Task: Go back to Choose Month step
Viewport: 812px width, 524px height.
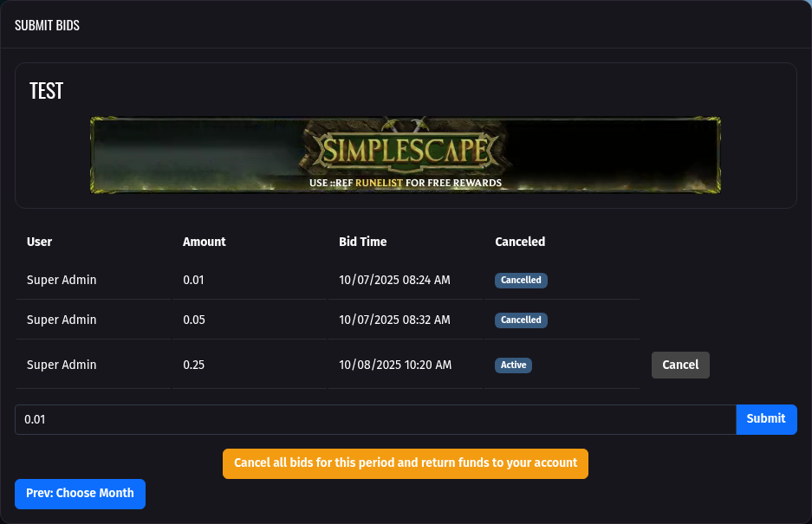Action: (x=80, y=494)
